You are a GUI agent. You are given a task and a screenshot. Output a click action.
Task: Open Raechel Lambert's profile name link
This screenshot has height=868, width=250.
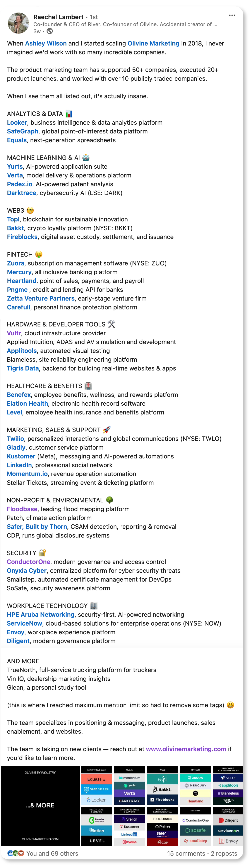(x=58, y=17)
